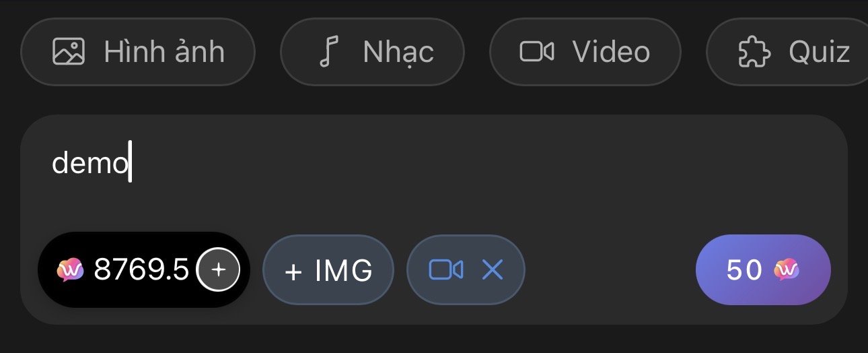Submit the prompt with the purple 50 button

point(763,270)
